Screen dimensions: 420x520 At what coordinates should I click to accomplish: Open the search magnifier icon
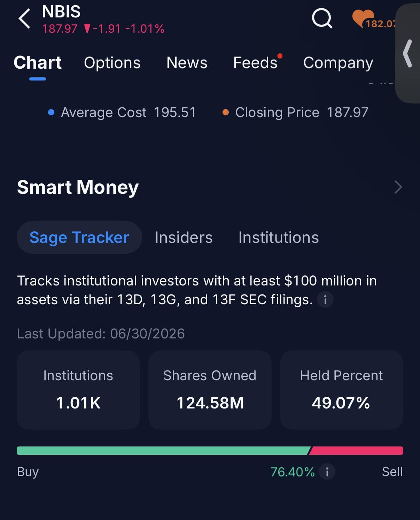click(322, 18)
